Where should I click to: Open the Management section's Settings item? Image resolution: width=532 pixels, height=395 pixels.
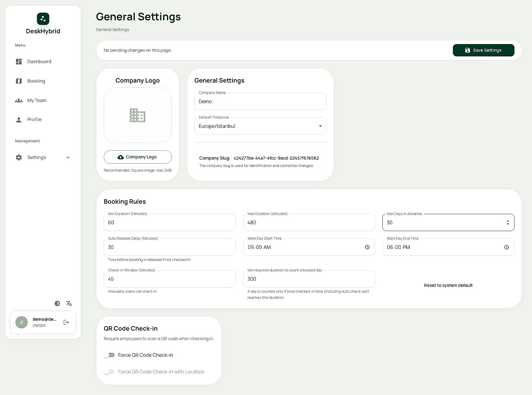pos(36,157)
